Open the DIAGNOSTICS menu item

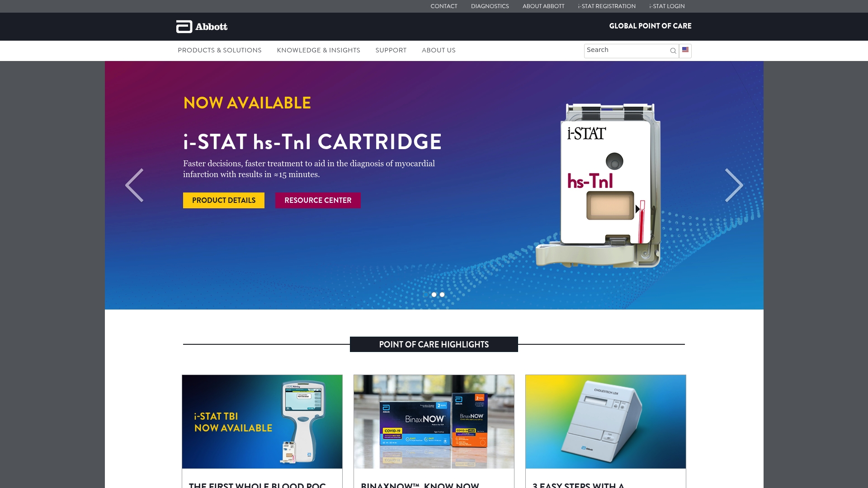tap(490, 6)
